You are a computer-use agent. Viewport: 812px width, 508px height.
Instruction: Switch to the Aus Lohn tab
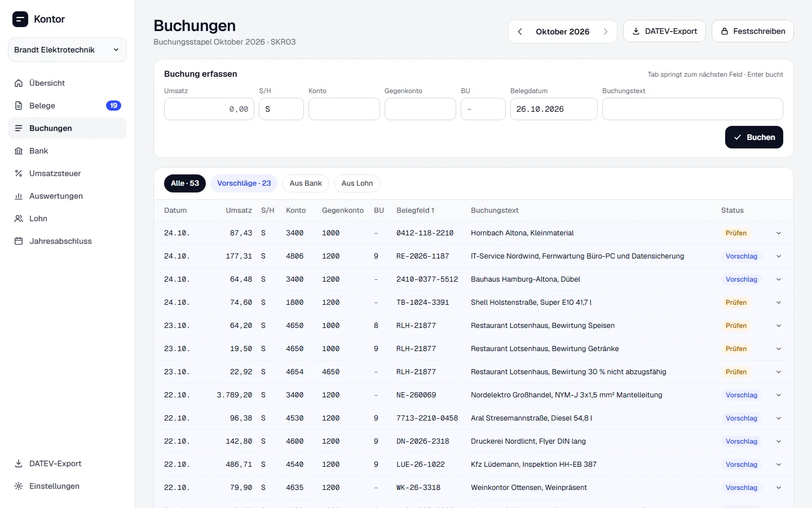coord(357,183)
